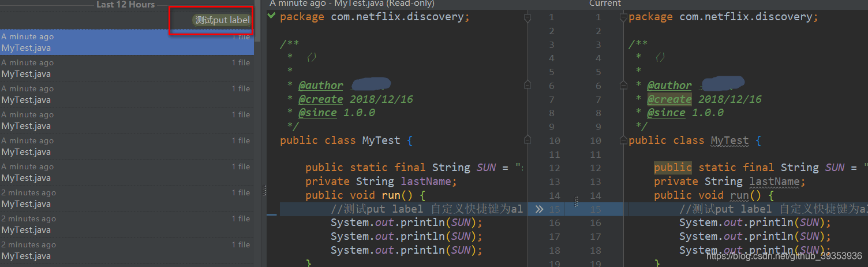The height and width of the screenshot is (267, 868).
Task: Apply the line 15 change with the >> arrow
Action: tap(539, 209)
